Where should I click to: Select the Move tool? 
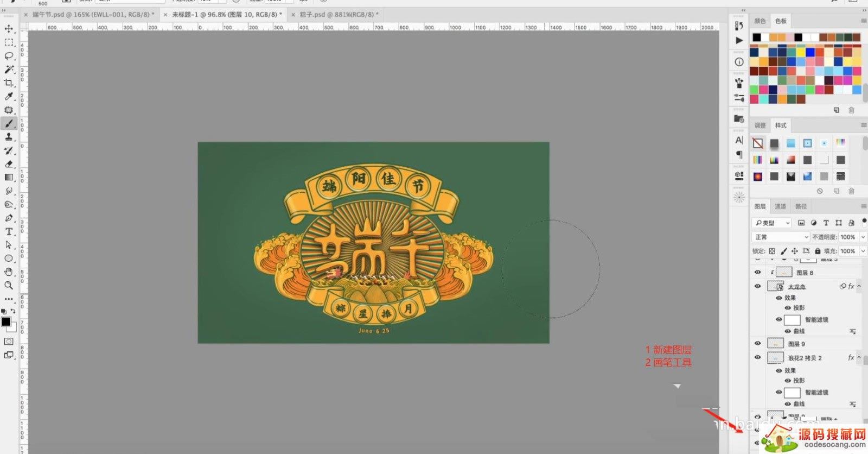pyautogui.click(x=9, y=29)
